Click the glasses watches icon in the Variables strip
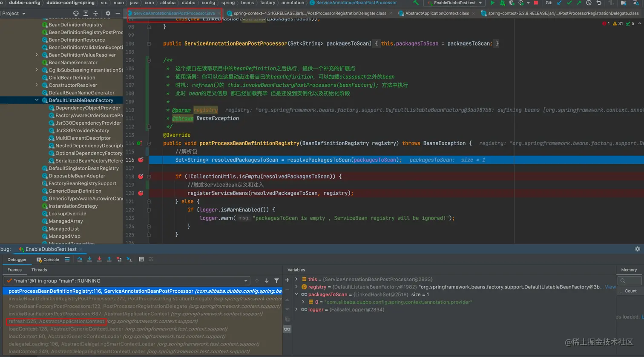Image resolution: width=644 pixels, height=357 pixels. pos(287,329)
